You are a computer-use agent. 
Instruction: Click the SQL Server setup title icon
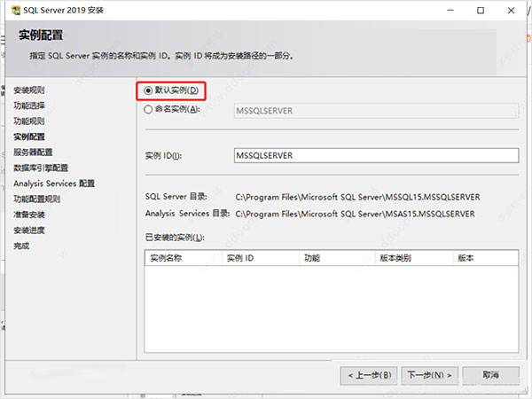(16, 10)
